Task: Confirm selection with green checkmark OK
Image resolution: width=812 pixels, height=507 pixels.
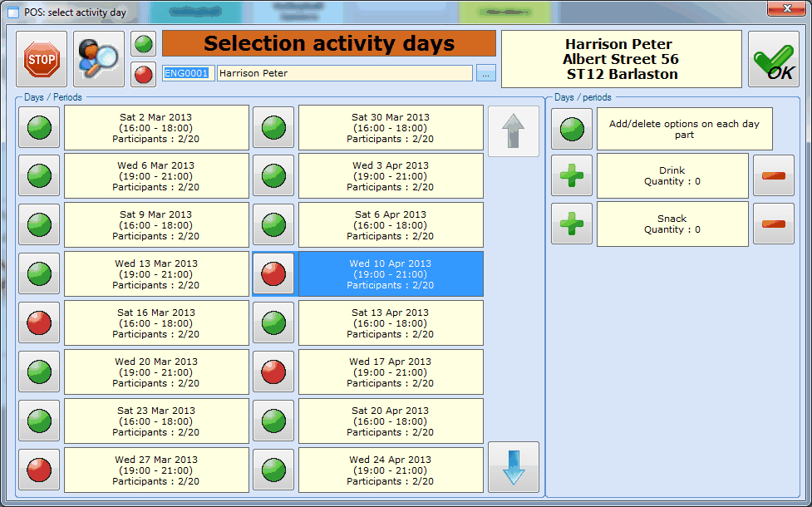Action: (x=773, y=59)
